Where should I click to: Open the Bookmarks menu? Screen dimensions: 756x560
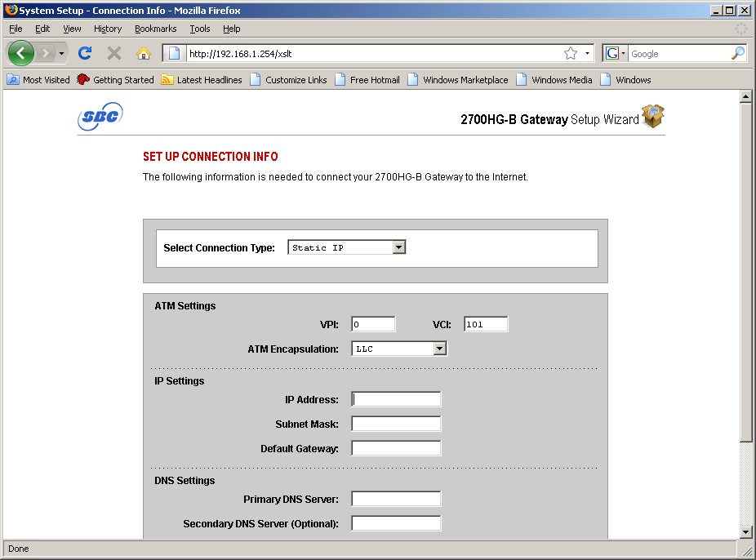(x=155, y=29)
